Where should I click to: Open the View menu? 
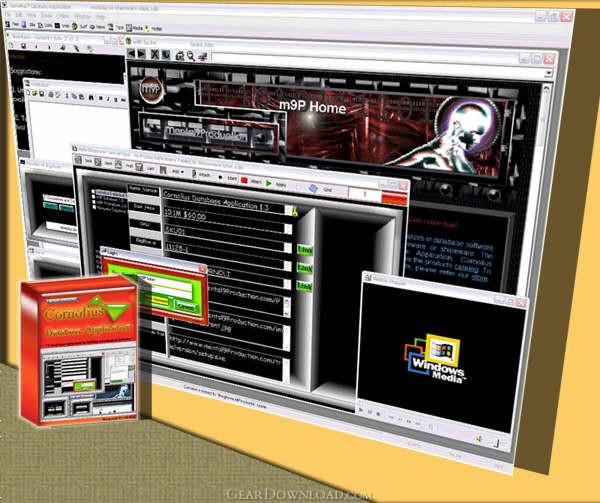tap(32, 15)
